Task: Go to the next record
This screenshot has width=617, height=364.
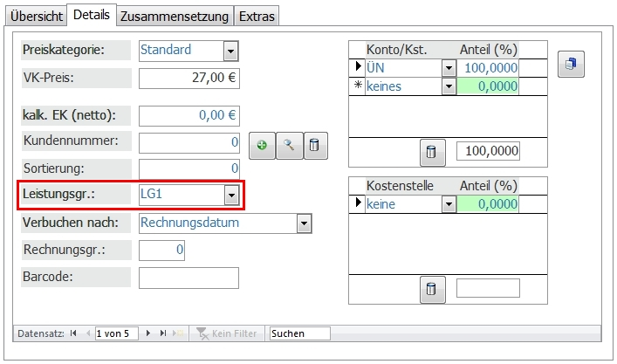Action: pyautogui.click(x=149, y=333)
